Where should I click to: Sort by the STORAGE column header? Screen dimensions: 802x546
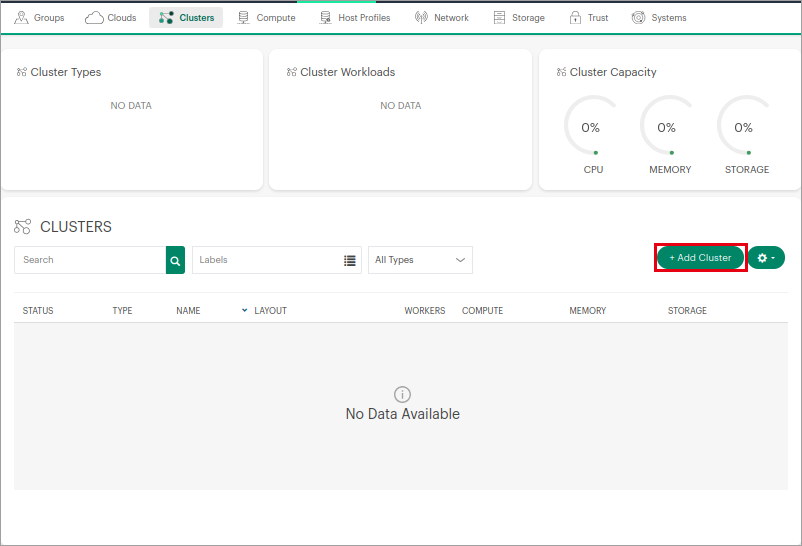click(x=687, y=311)
